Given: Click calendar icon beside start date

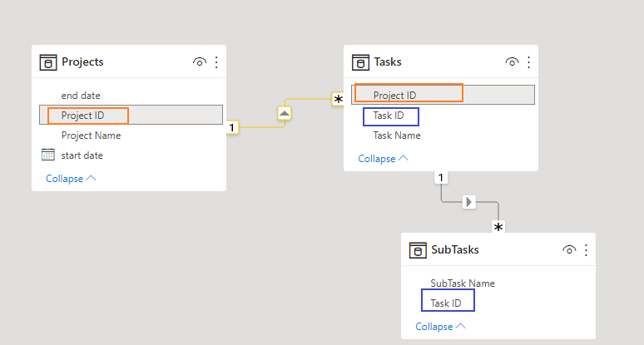Looking at the screenshot, I should 48,155.
